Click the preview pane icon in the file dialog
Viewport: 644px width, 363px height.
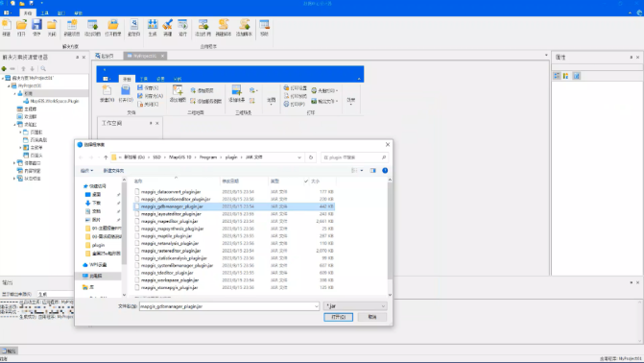click(x=373, y=171)
